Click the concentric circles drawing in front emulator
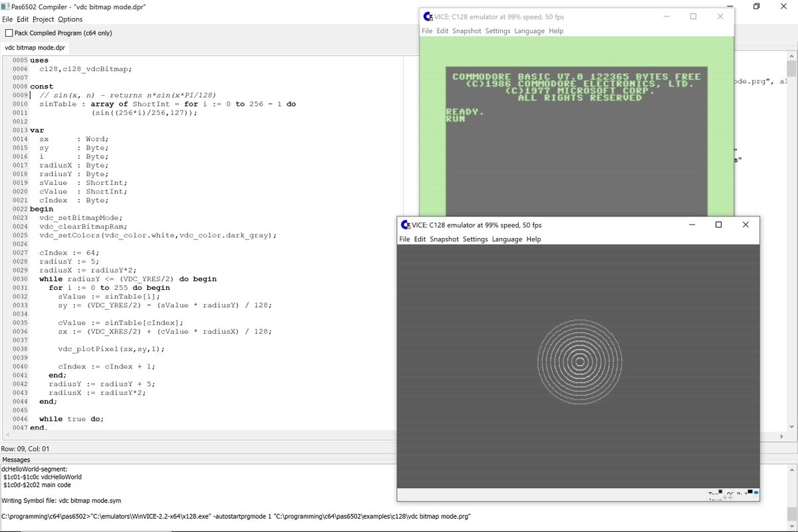The height and width of the screenshot is (532, 798). pyautogui.click(x=579, y=362)
